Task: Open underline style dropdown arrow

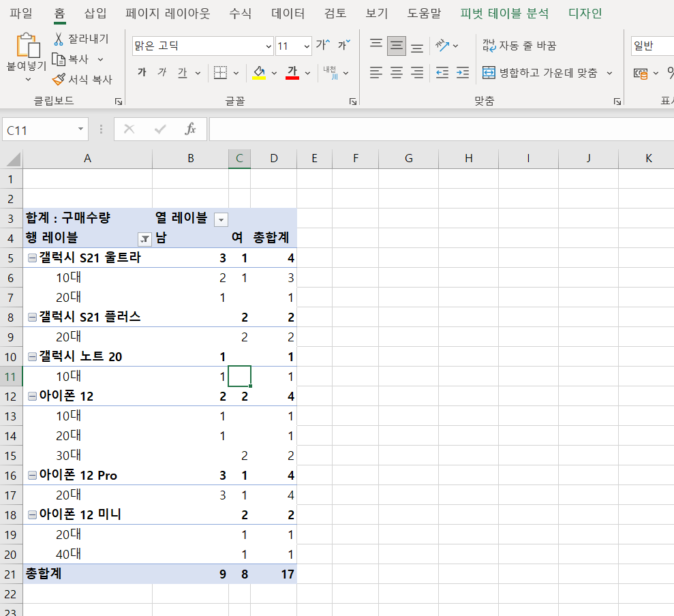Action: click(198, 73)
